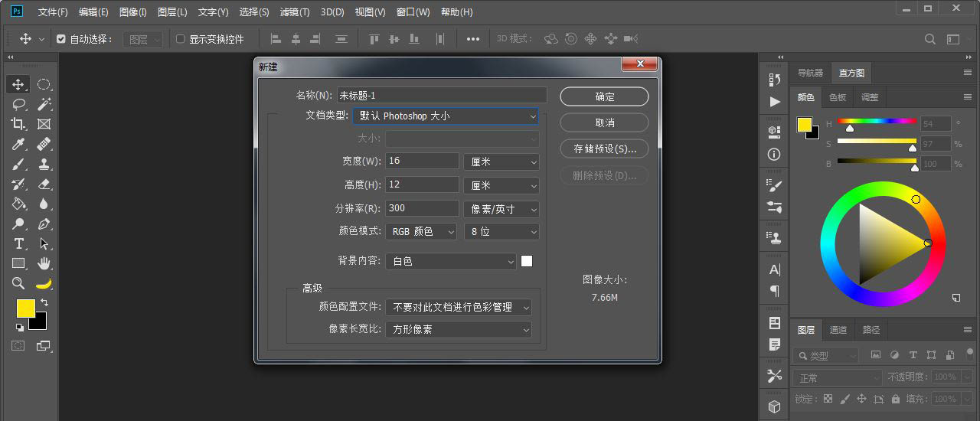Select the Brush tool

[x=18, y=164]
